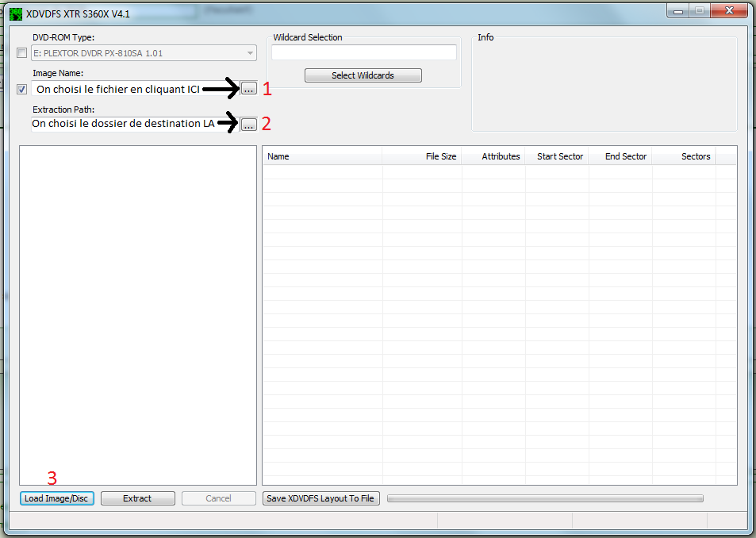This screenshot has height=538, width=756.
Task: Minimize the XDVDFS window
Action: (678, 10)
